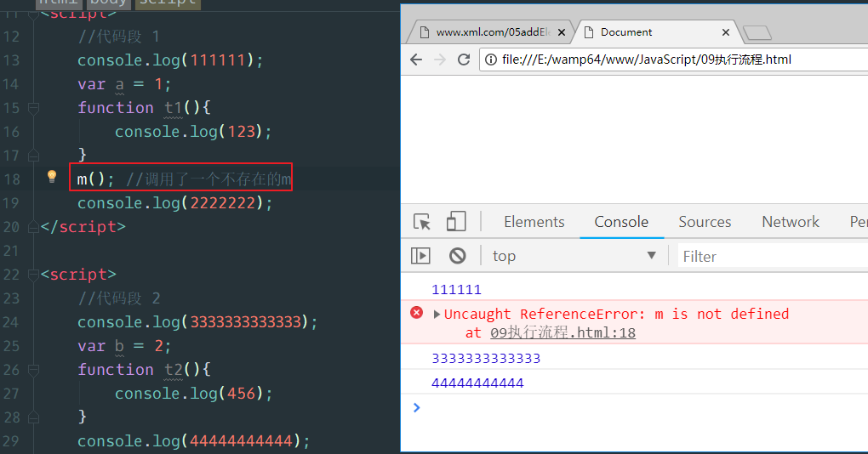This screenshot has width=868, height=454.
Task: Click var b = 2 code line
Action: [124, 346]
